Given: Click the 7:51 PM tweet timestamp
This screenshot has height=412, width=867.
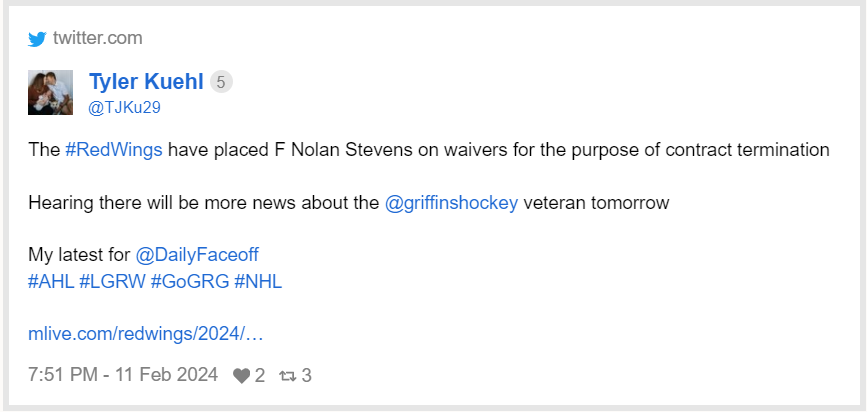Looking at the screenshot, I should (123, 376).
